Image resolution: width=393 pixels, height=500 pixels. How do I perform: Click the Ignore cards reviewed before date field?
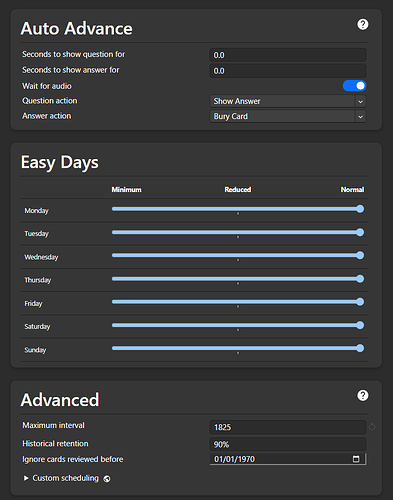coord(288,459)
